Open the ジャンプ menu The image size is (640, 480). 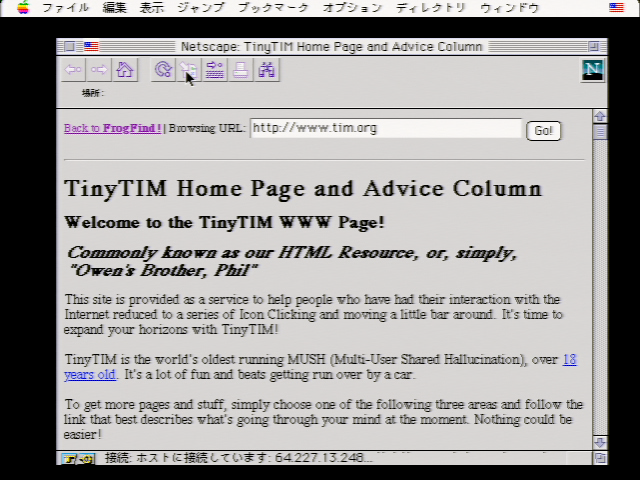(x=200, y=8)
